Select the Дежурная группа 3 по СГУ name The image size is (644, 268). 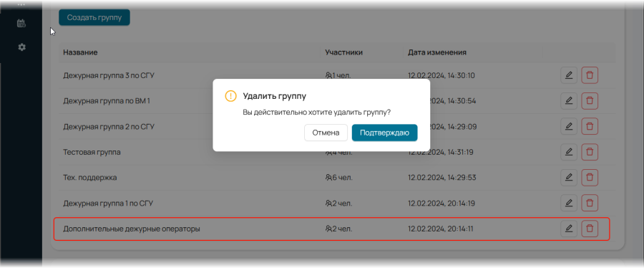(109, 75)
